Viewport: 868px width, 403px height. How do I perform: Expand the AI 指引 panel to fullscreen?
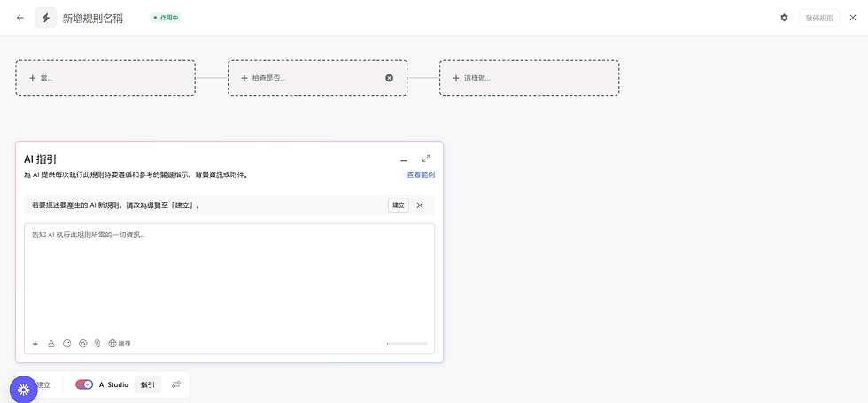pyautogui.click(x=426, y=159)
